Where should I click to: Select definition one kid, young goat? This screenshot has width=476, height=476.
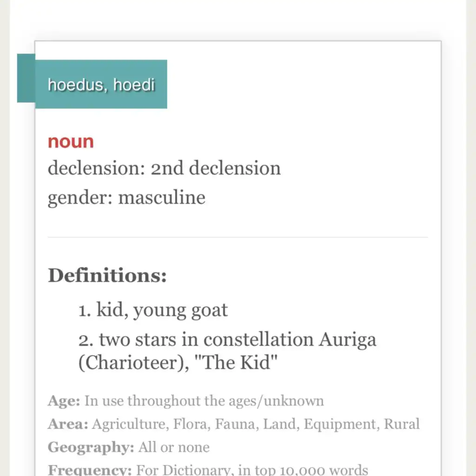[x=153, y=310]
